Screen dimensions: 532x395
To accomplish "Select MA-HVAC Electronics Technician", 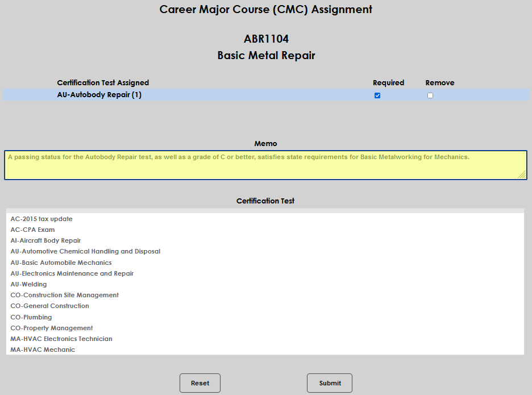I will (61, 339).
